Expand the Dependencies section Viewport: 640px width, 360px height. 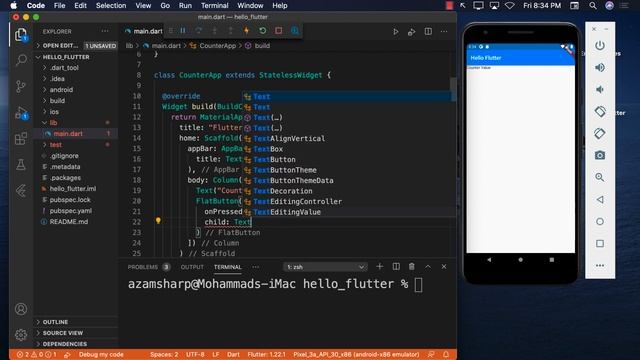coord(76,344)
